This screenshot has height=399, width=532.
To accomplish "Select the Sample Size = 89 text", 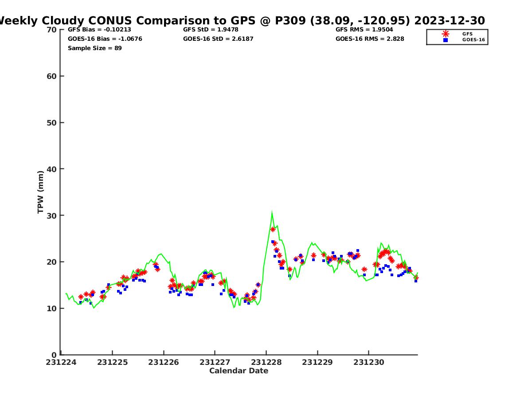I will coord(94,48).
